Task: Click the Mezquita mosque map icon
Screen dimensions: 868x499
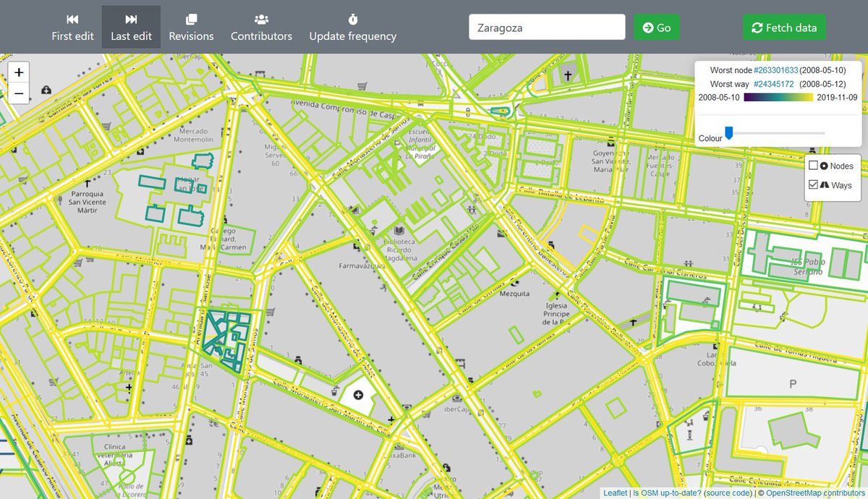Action: 515,281
